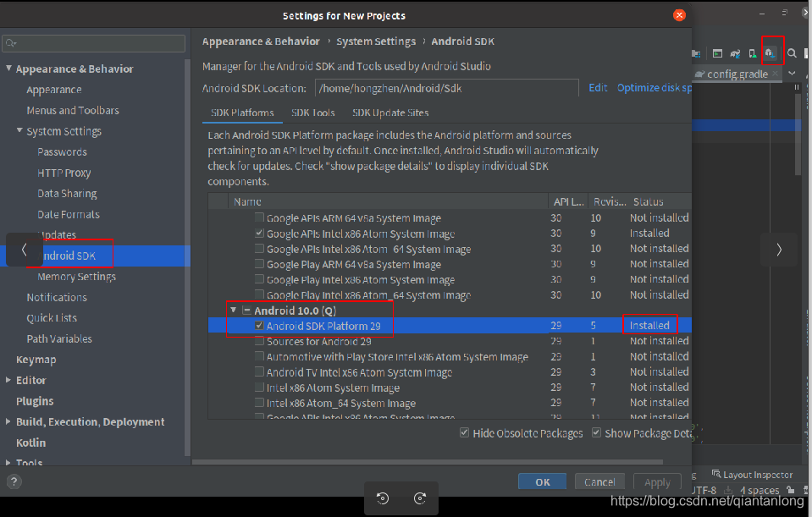The width and height of the screenshot is (812, 517).
Task: Click Optimize disk space link
Action: point(654,87)
